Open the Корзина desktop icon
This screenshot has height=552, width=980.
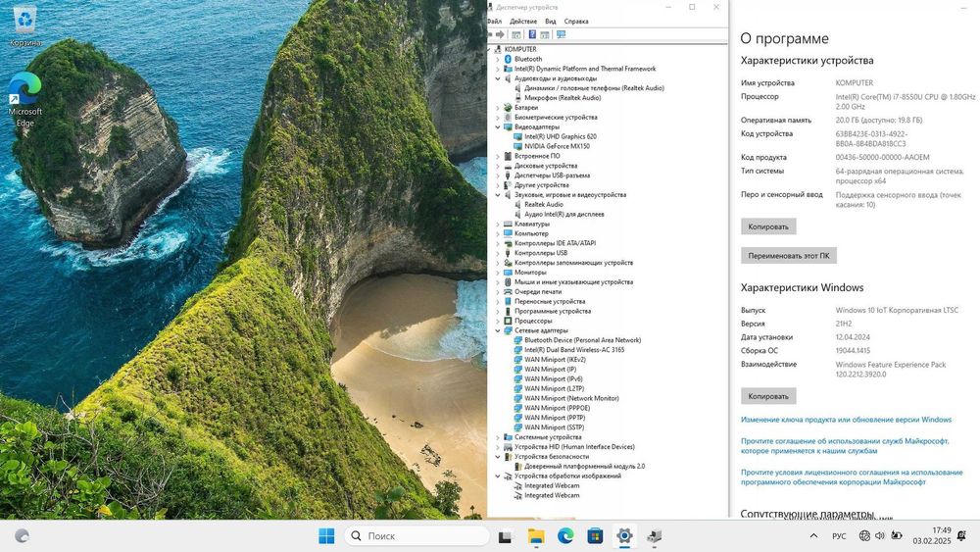click(x=25, y=26)
